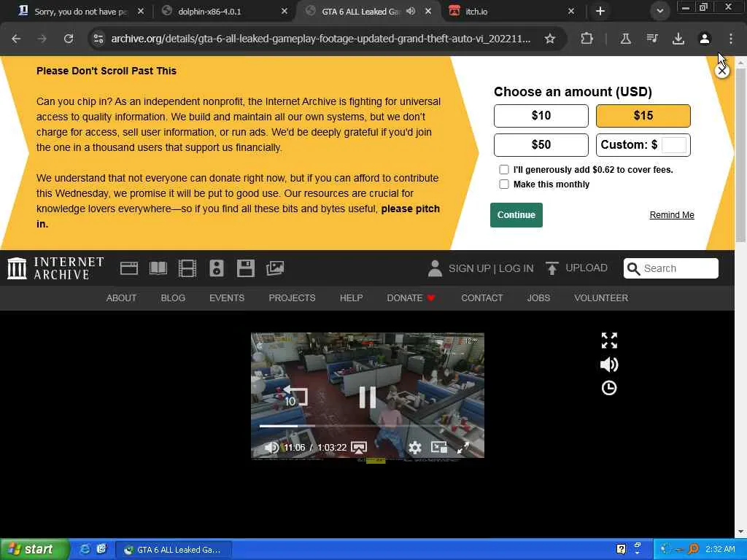Open the JOBS menu item
The width and height of the screenshot is (747, 560).
coord(538,298)
